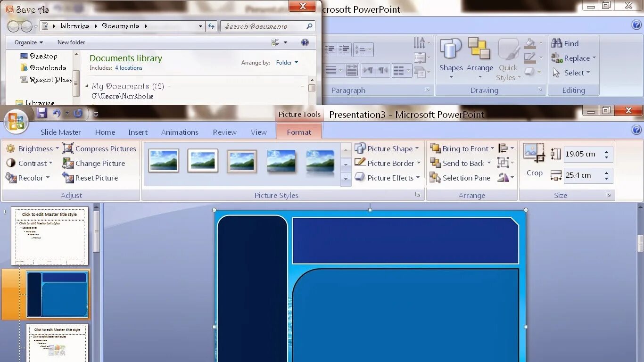Open the Picture Styles dialog launcher
644x362 pixels.
[418, 195]
